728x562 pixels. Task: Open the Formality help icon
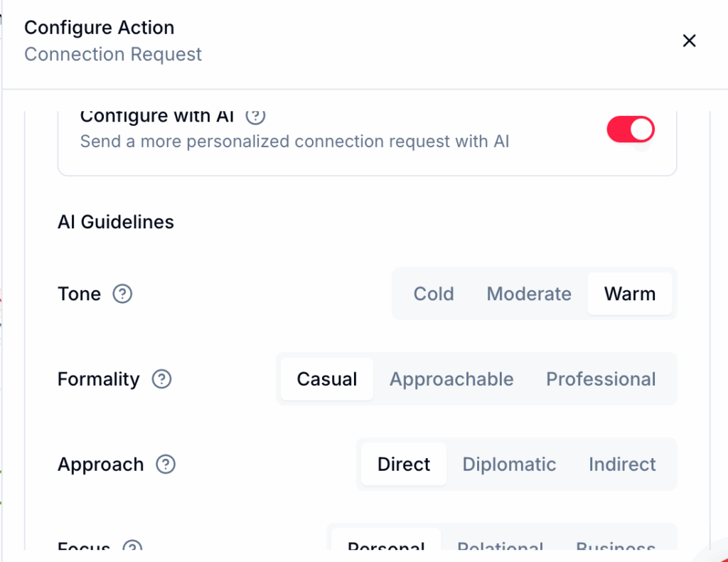(x=161, y=379)
